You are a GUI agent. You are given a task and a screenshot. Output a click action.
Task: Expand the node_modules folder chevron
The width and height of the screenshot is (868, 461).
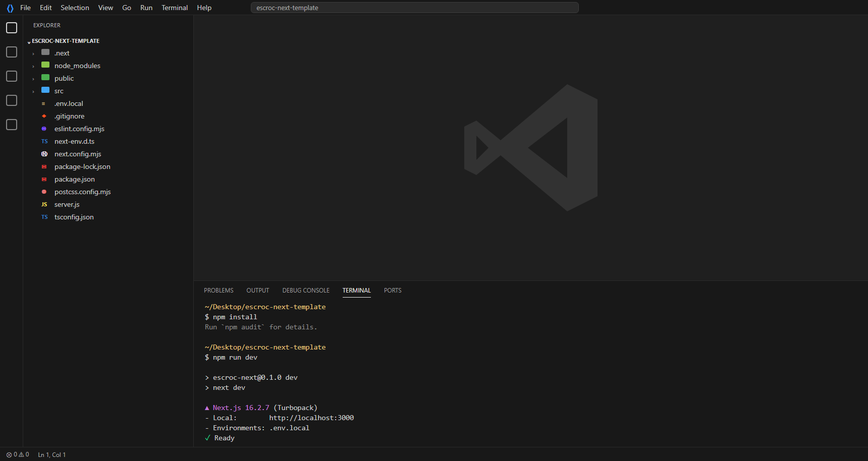point(33,66)
